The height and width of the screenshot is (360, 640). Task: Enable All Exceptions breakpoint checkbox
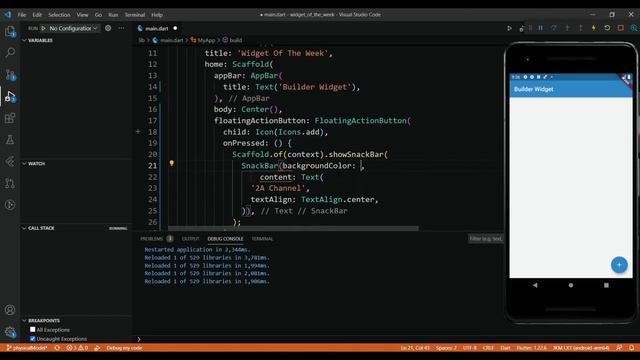tap(33, 329)
